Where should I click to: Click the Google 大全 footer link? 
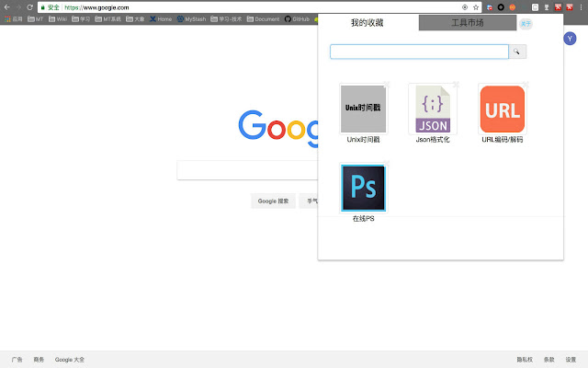click(x=70, y=360)
